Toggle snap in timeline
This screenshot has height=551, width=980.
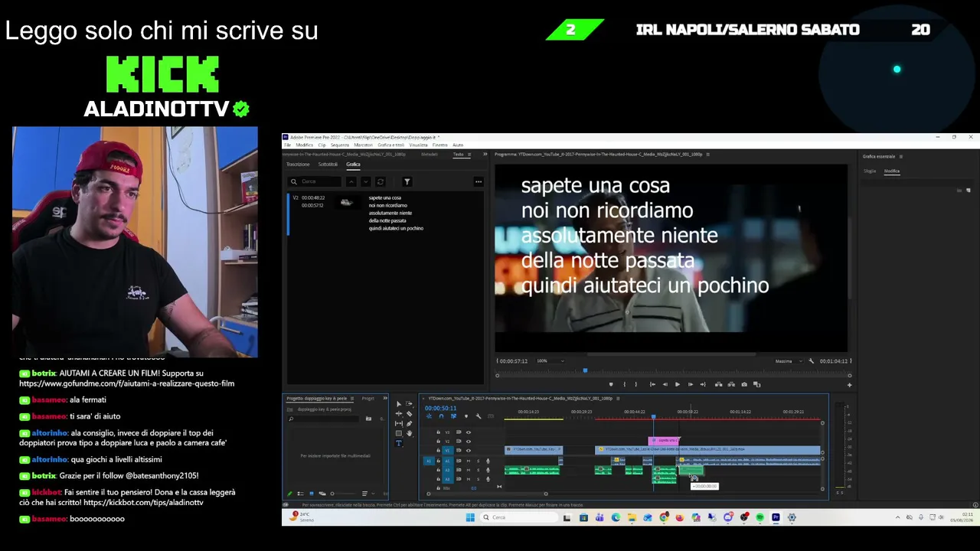[441, 416]
